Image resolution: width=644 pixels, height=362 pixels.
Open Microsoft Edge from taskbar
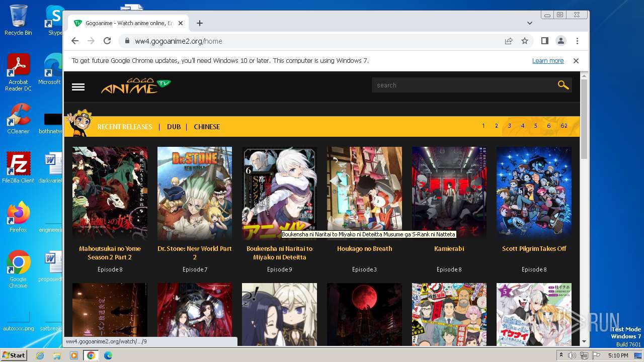[108, 355]
